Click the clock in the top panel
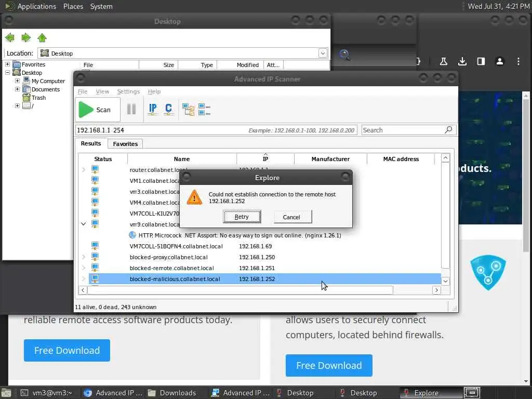This screenshot has width=532, height=399. coord(498,6)
